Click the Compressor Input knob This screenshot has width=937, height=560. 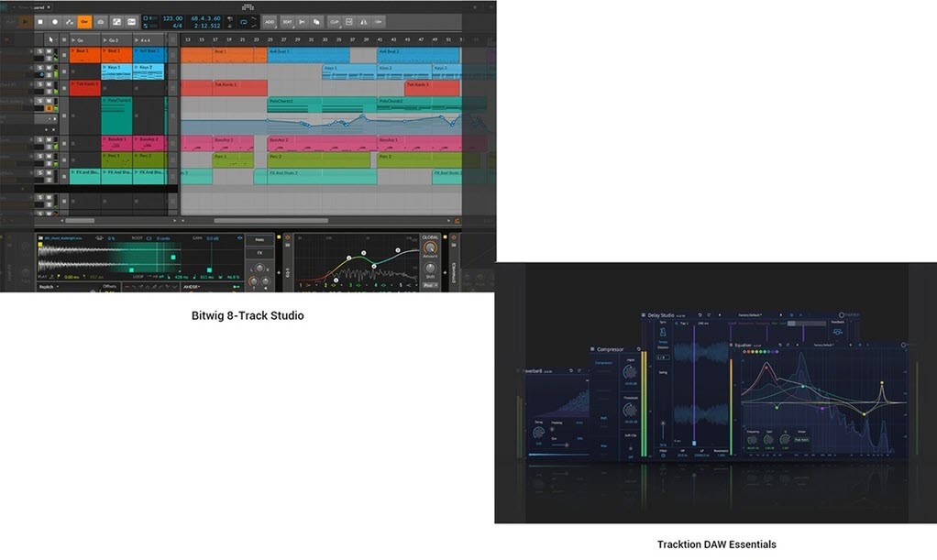pos(630,372)
